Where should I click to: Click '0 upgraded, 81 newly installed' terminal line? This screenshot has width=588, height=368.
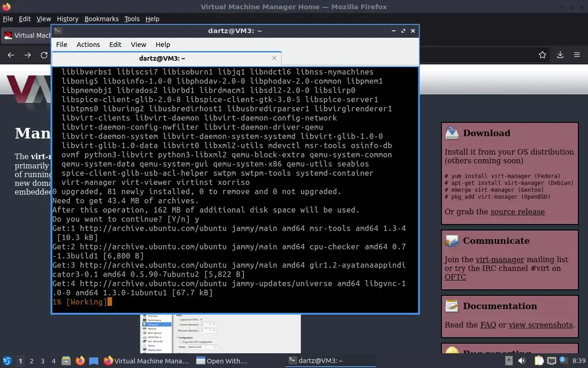point(197,192)
